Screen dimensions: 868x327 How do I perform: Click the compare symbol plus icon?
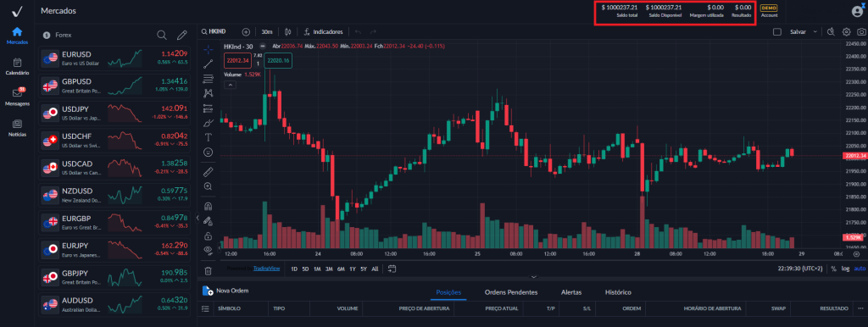click(247, 32)
